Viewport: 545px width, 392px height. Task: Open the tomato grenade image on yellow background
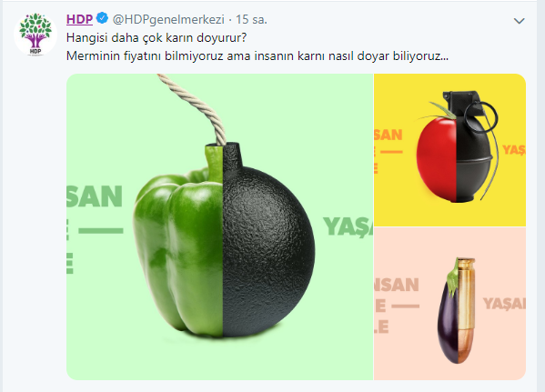(x=450, y=150)
